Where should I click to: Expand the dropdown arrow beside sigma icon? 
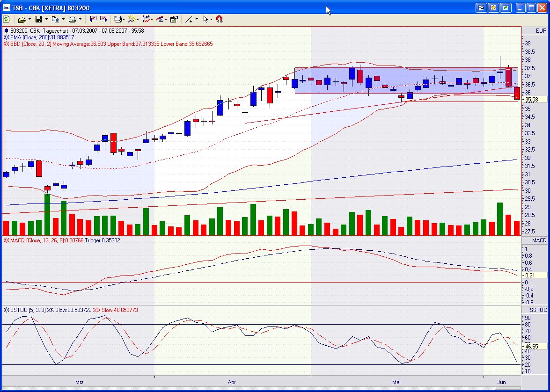click(x=166, y=20)
